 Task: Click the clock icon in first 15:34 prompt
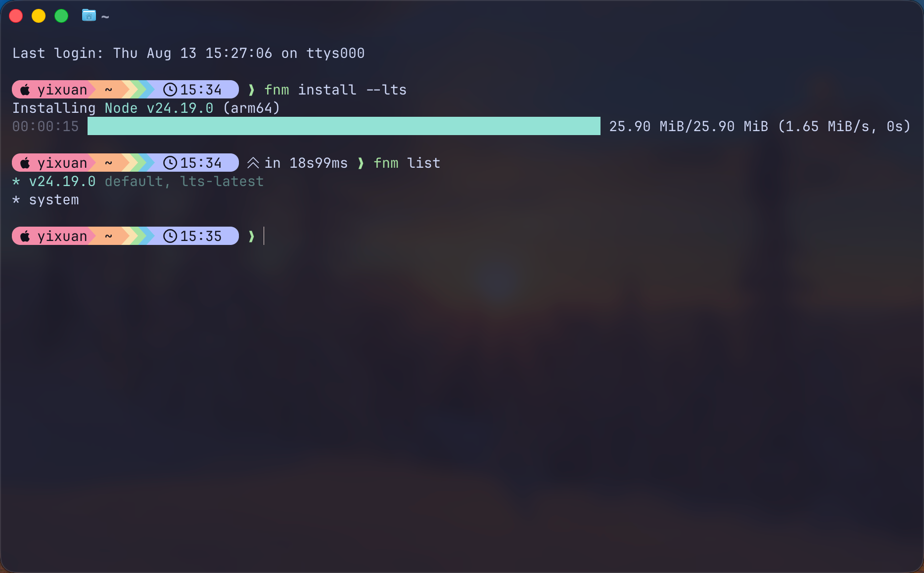[170, 90]
